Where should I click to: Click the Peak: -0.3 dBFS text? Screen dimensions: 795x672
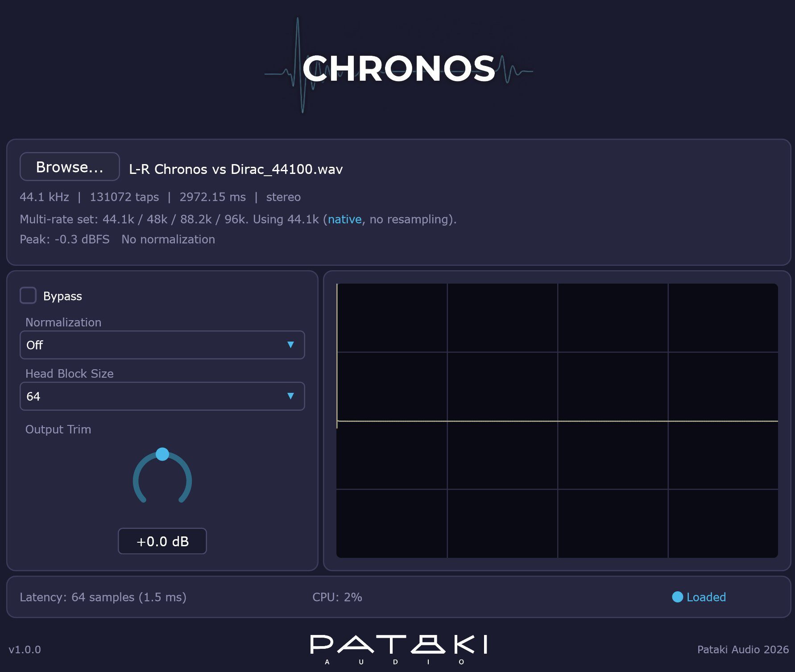point(65,239)
